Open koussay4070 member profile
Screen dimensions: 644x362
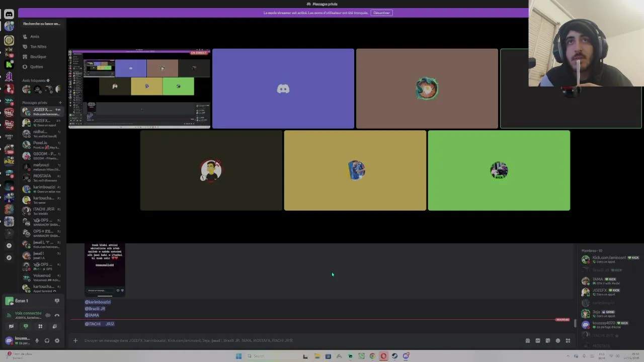pyautogui.click(x=610, y=325)
